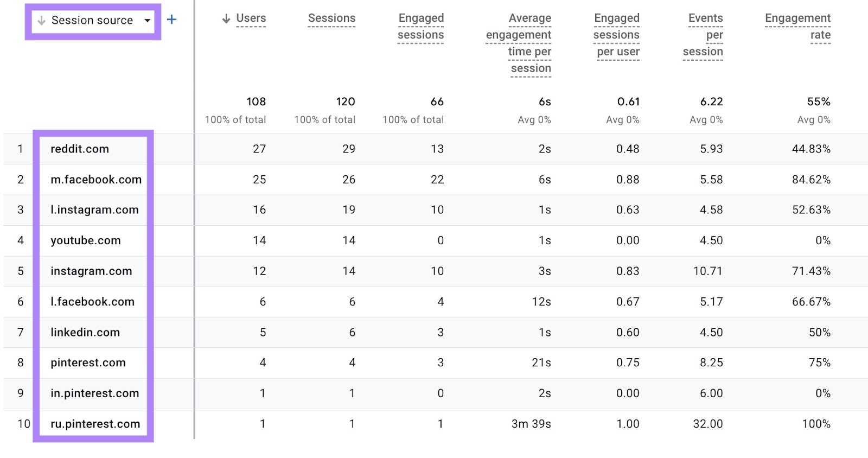Select the m.facebook.com session source
Viewport: 868px width, 458px height.
95,180
